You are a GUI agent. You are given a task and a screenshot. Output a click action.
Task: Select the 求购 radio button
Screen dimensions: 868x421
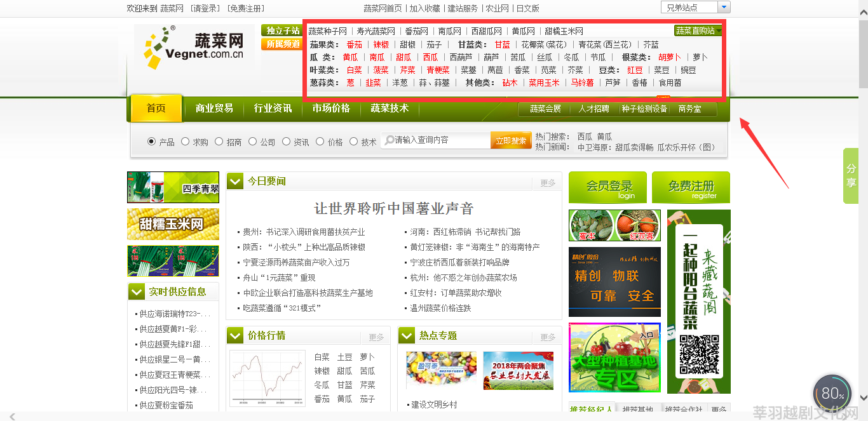[185, 142]
